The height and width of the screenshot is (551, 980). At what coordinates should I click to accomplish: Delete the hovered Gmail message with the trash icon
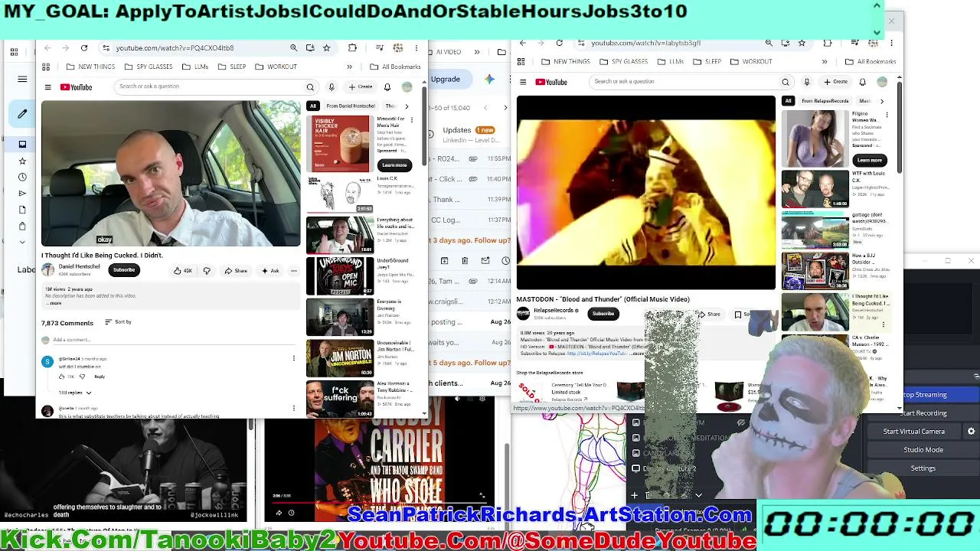coord(465,261)
